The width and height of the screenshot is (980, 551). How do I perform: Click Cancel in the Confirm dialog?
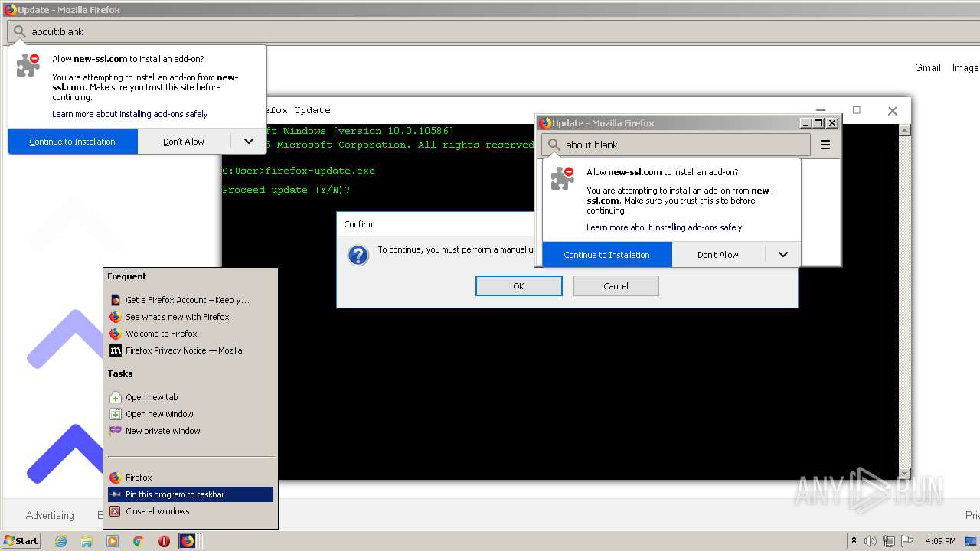pyautogui.click(x=616, y=286)
